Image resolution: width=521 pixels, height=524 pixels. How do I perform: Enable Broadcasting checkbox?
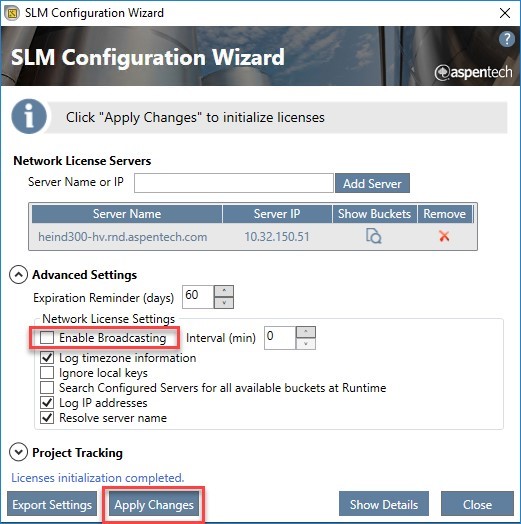point(47,338)
